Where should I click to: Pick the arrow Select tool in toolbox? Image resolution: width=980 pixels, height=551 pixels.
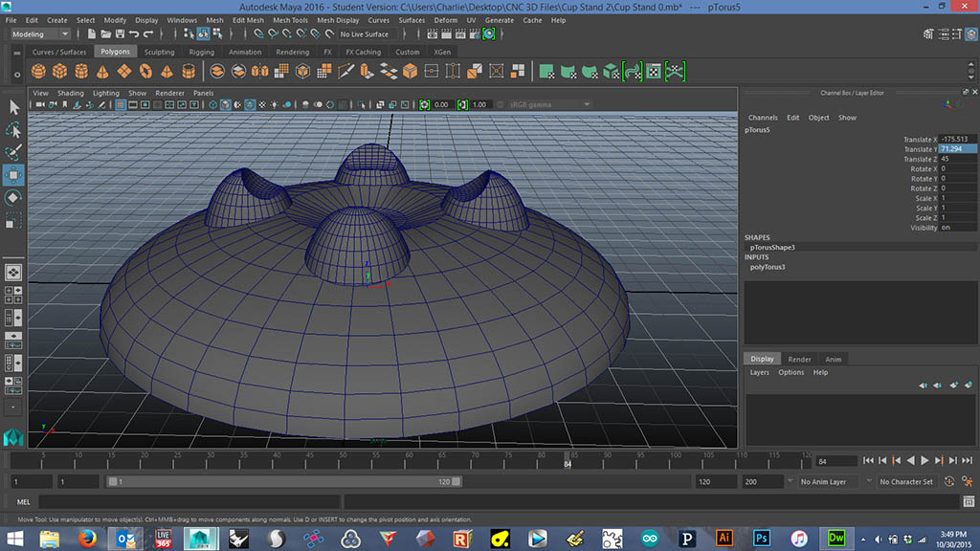tap(13, 107)
